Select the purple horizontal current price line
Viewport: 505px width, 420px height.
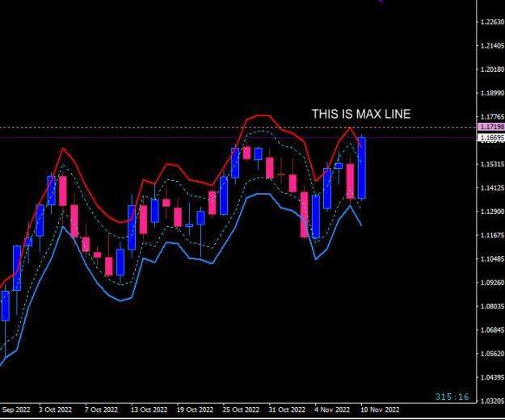[x=238, y=138]
